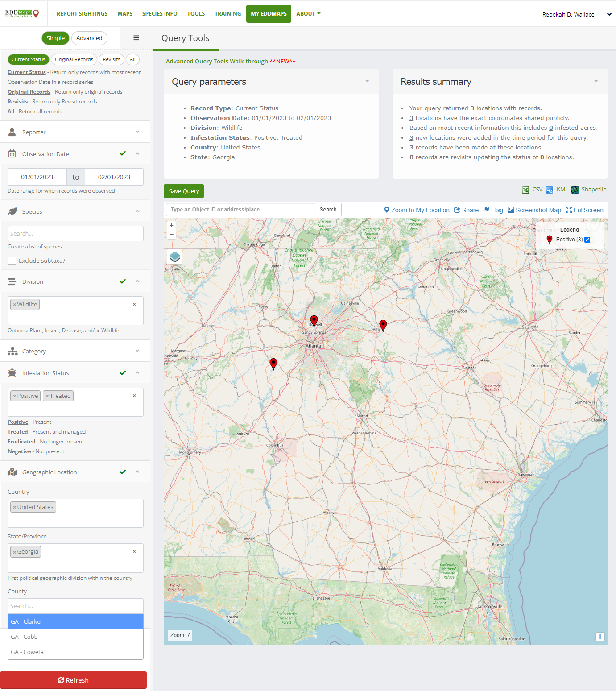
Task: Select the Original Records record type
Action: coord(74,59)
